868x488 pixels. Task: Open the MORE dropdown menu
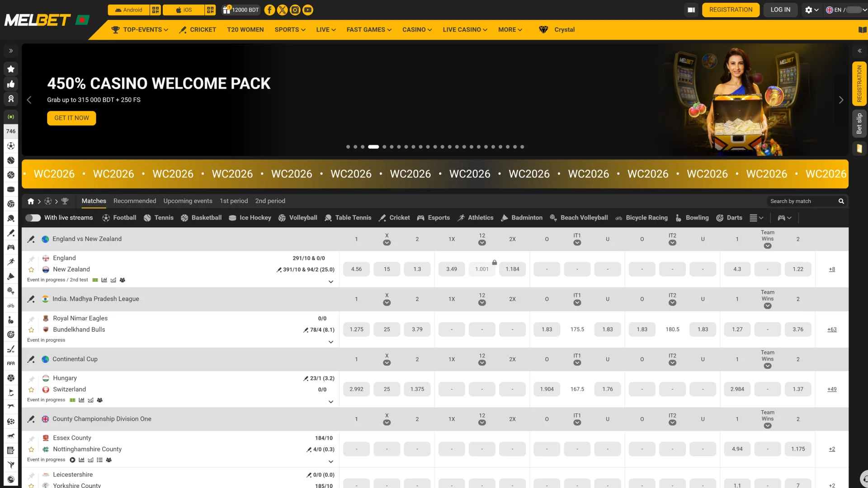510,30
